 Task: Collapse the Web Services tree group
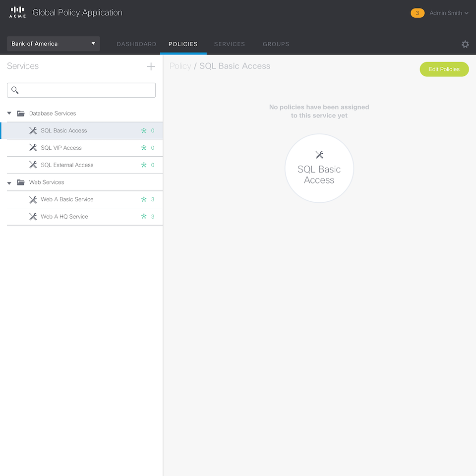pos(9,182)
